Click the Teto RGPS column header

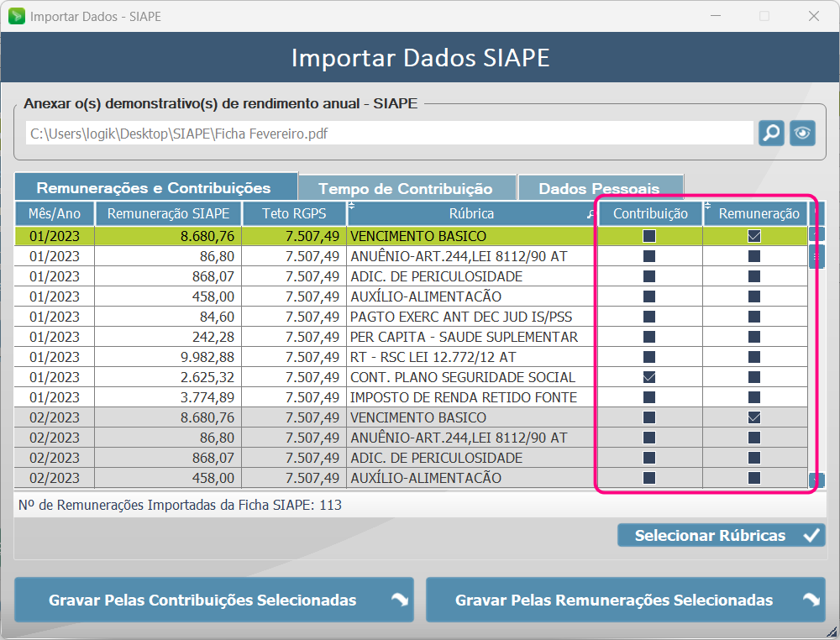(294, 213)
